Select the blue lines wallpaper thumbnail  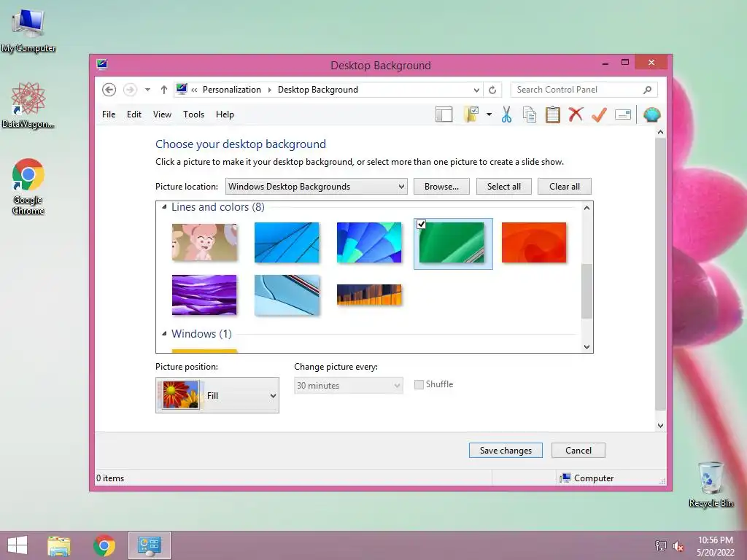pos(287,243)
